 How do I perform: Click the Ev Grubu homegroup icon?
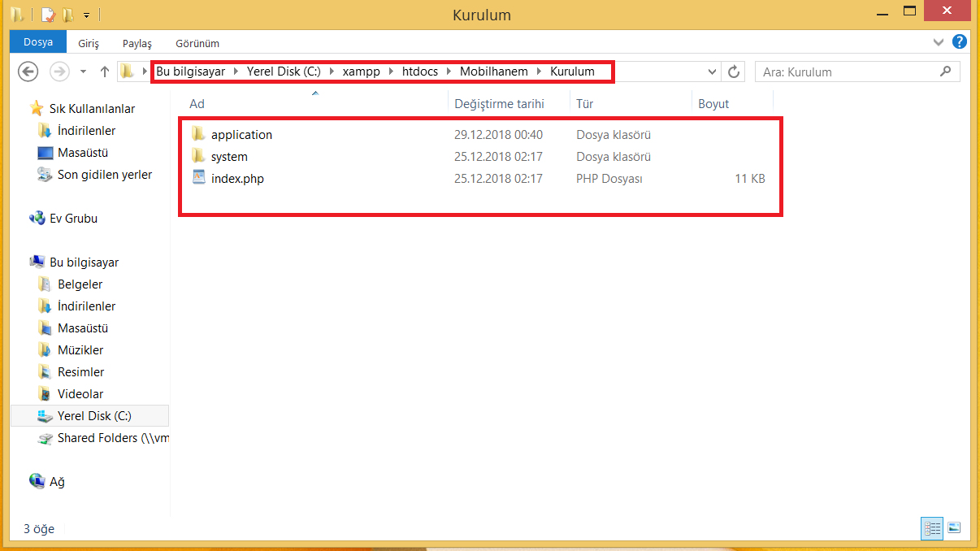point(37,218)
